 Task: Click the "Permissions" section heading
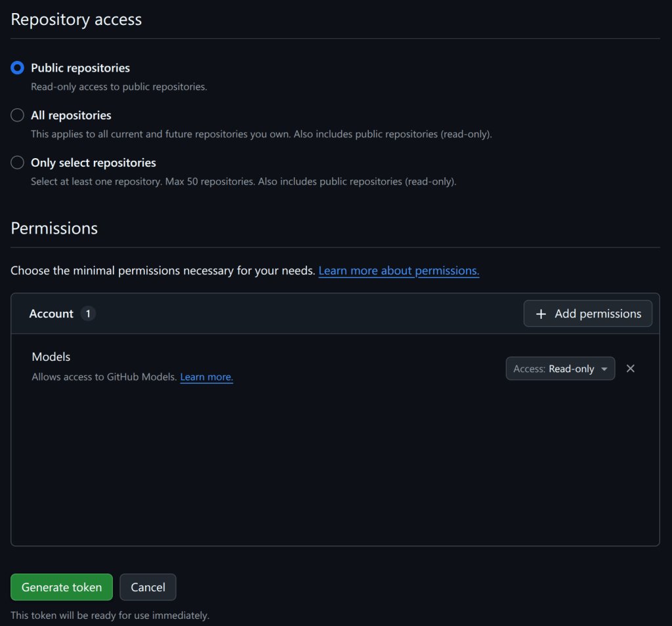54,228
